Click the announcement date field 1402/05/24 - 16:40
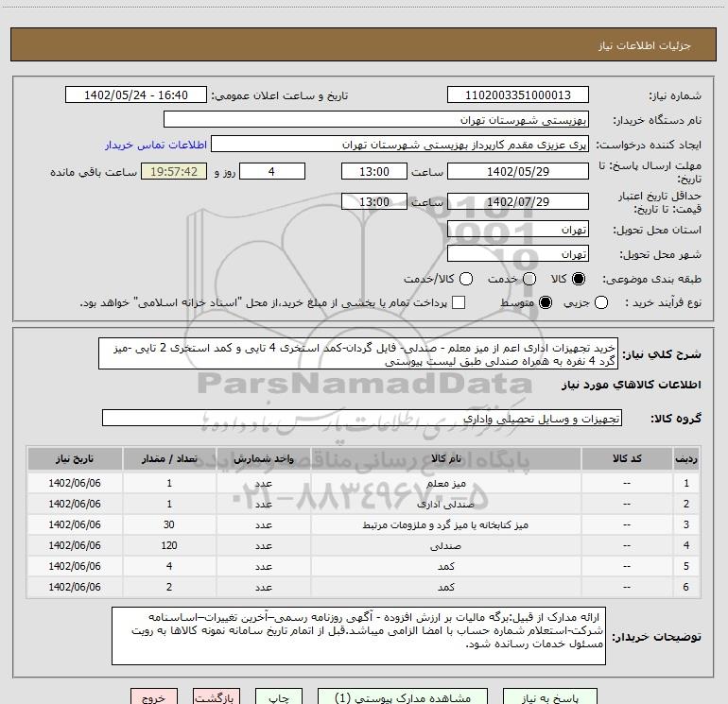728x704 pixels. tap(136, 94)
